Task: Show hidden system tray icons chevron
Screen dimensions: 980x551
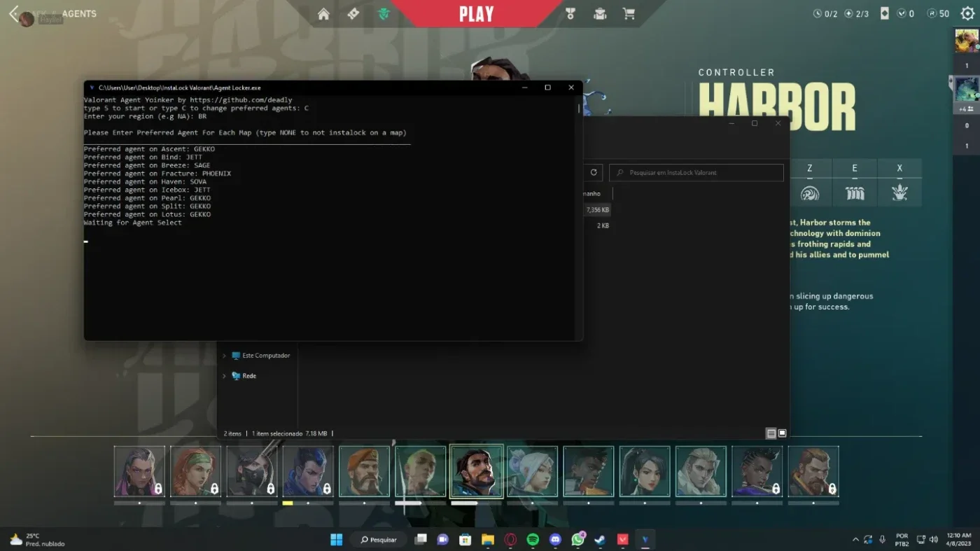Action: click(855, 540)
